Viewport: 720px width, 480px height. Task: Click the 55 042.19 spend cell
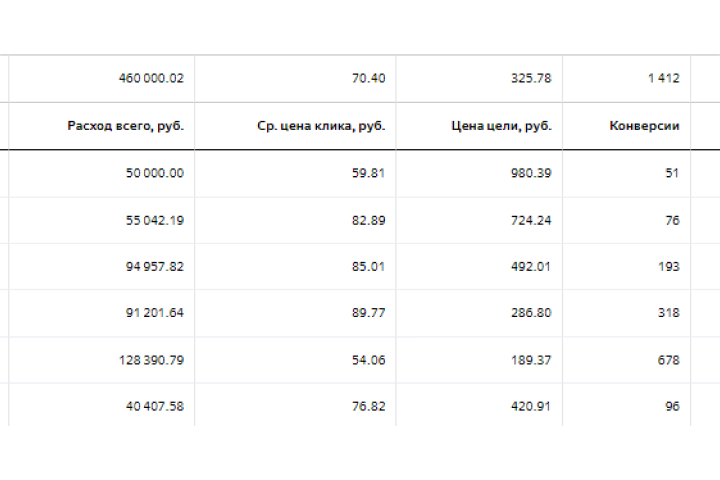pyautogui.click(x=155, y=220)
